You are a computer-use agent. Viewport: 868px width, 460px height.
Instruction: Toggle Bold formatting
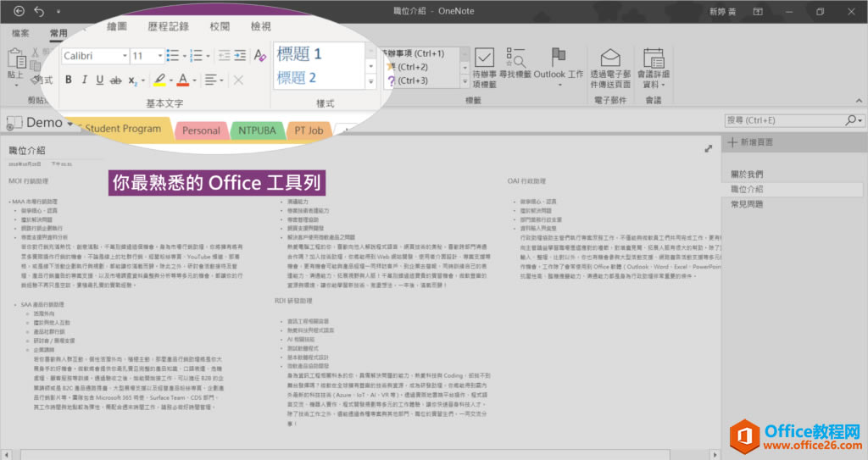68,80
